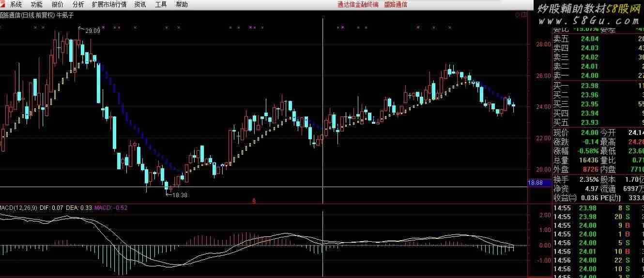
Task: Click the 量比 volume ratio label
Action: pyautogui.click(x=608, y=160)
